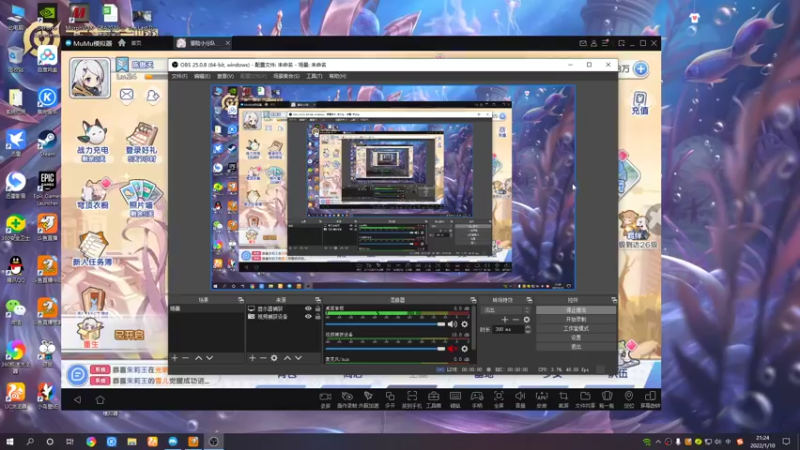Pop out the 来源 dock panel
Screen dimensions: 800x450
click(x=317, y=300)
